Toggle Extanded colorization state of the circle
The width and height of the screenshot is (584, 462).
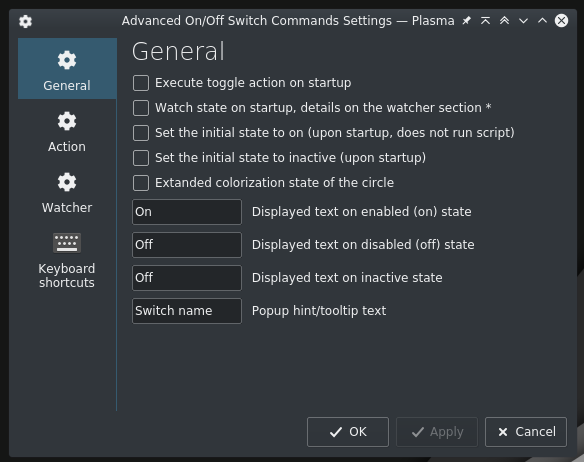pos(141,183)
